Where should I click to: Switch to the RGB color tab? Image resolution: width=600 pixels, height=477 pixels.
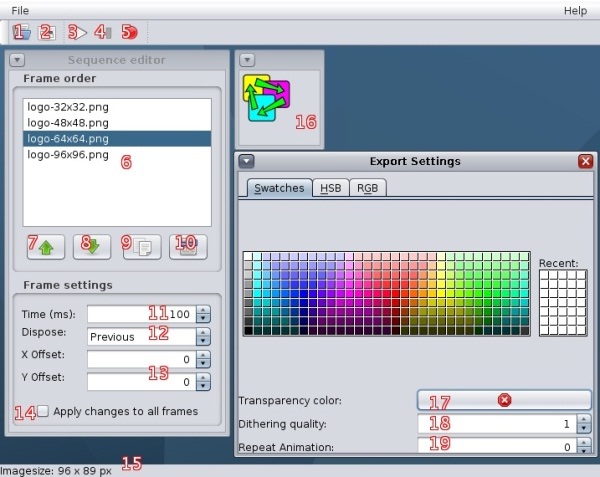click(x=366, y=188)
